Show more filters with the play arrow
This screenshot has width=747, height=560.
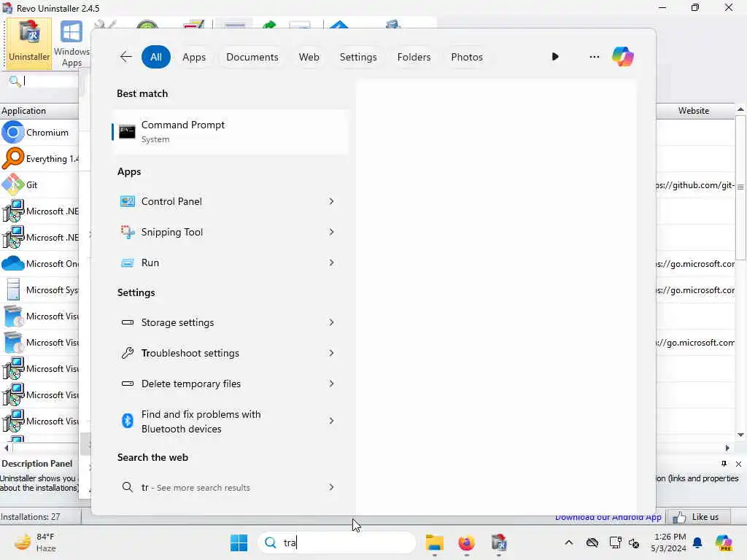click(554, 57)
